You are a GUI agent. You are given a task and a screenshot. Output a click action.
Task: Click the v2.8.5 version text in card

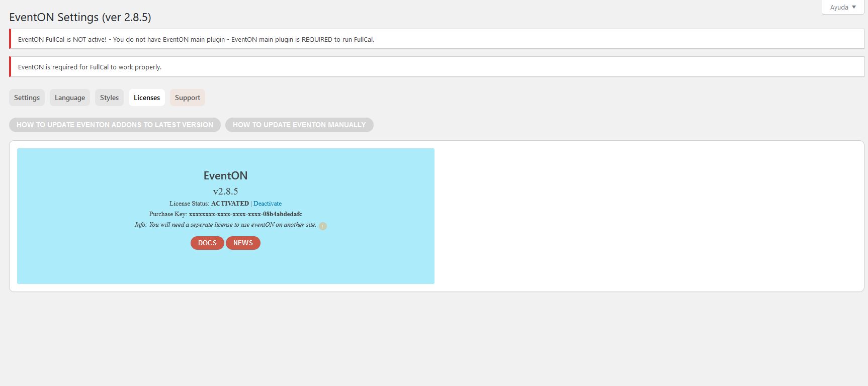point(225,191)
